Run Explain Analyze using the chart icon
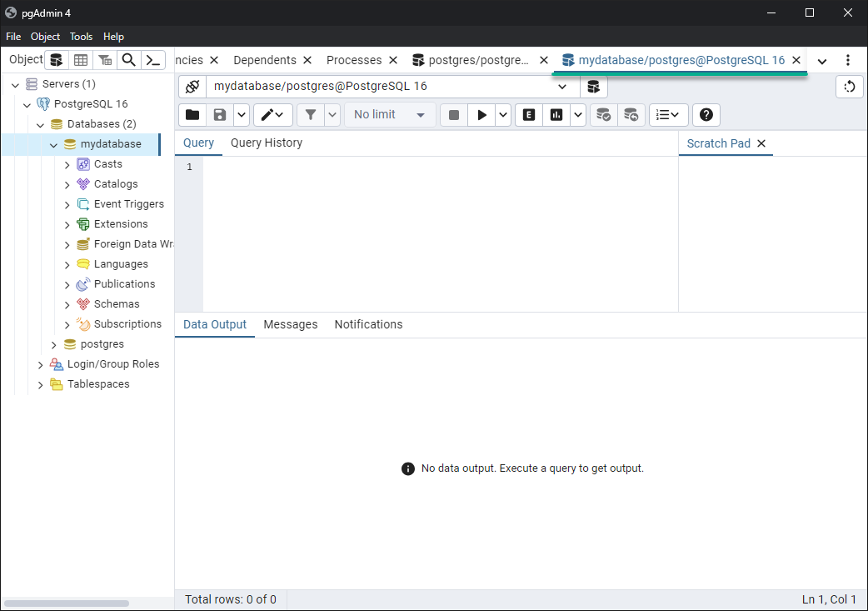 click(556, 115)
